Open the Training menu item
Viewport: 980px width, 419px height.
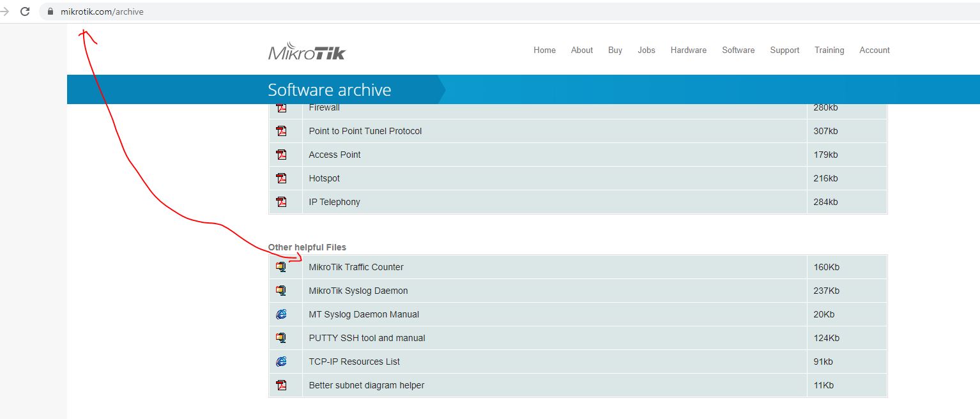click(x=829, y=50)
